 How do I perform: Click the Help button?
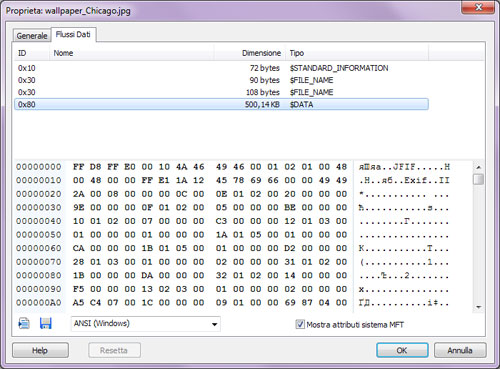tap(40, 350)
